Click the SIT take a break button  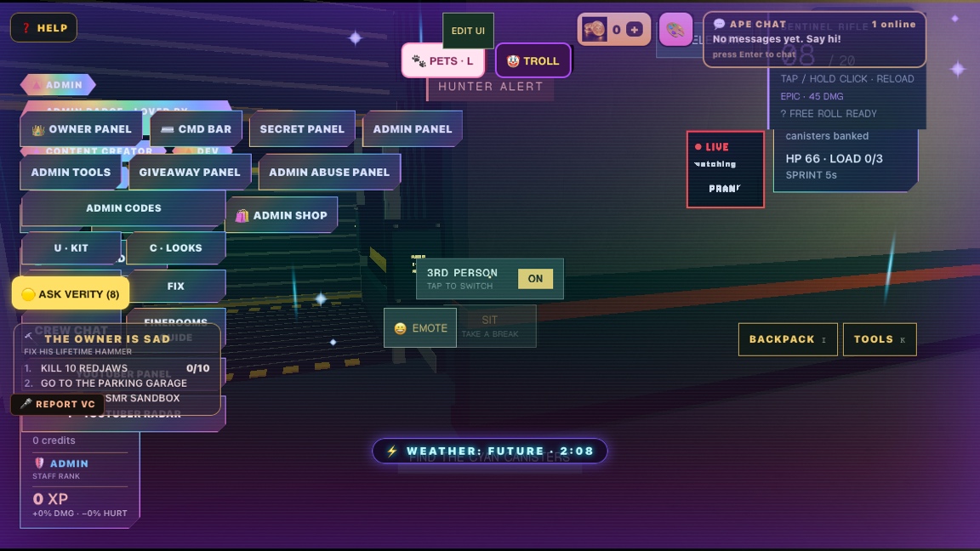(x=496, y=327)
